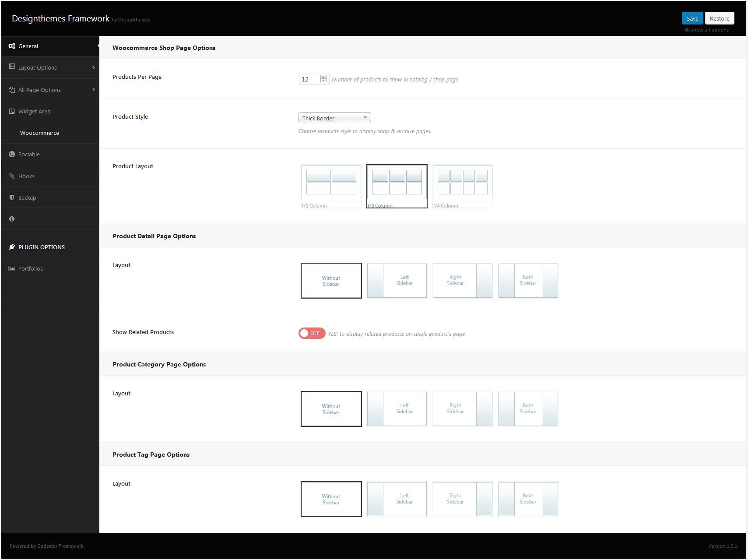Open the Woocommerce submenu item
Image resolution: width=748 pixels, height=560 pixels.
[50, 133]
